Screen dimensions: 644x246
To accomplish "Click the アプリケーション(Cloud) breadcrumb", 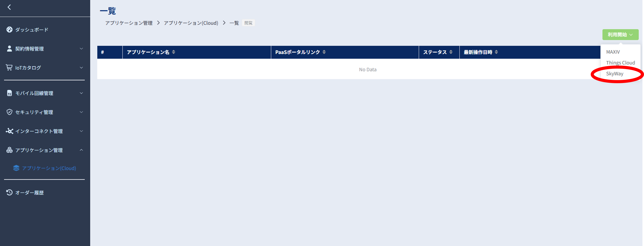I will [191, 23].
